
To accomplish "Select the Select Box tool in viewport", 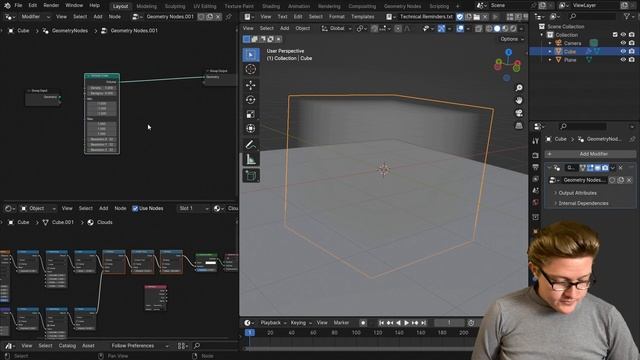I will click(x=251, y=55).
